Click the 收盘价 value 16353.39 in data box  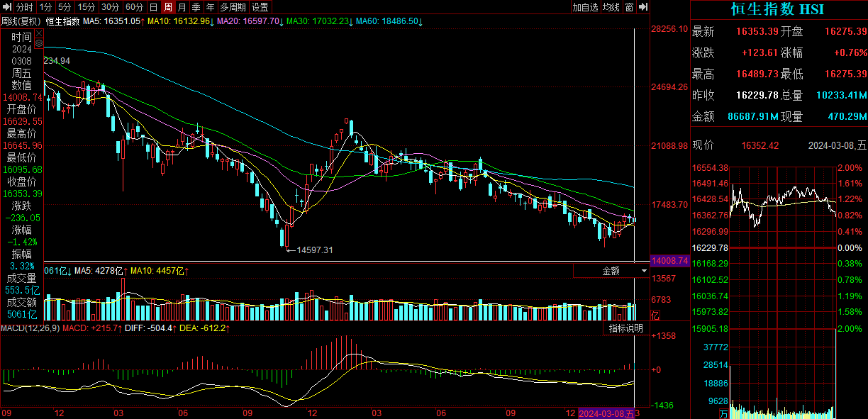tap(22, 194)
